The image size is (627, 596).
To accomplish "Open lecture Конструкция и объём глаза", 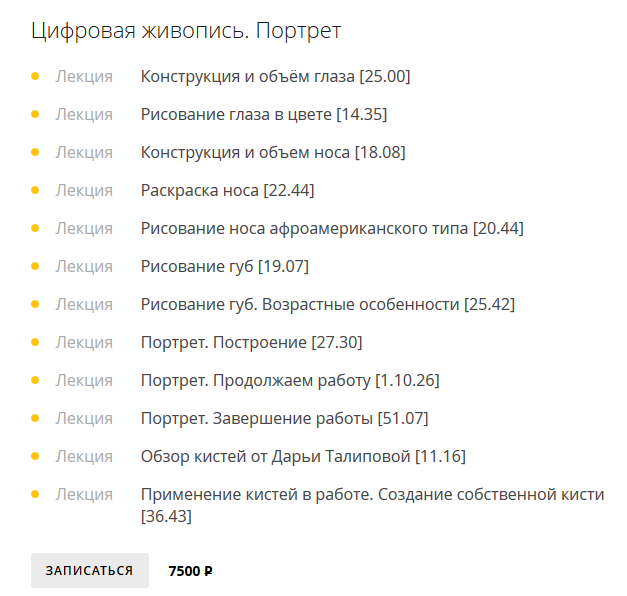I will (275, 77).
